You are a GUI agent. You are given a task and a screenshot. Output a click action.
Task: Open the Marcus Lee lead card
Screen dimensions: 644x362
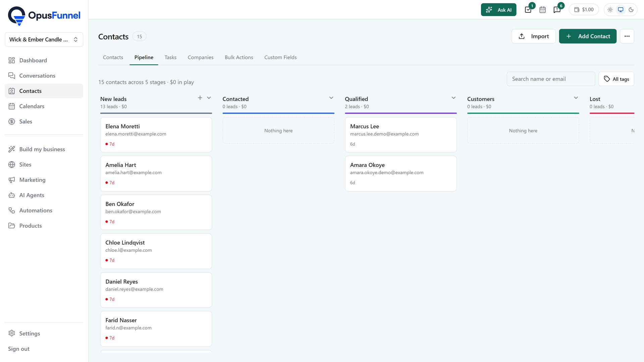click(x=401, y=135)
